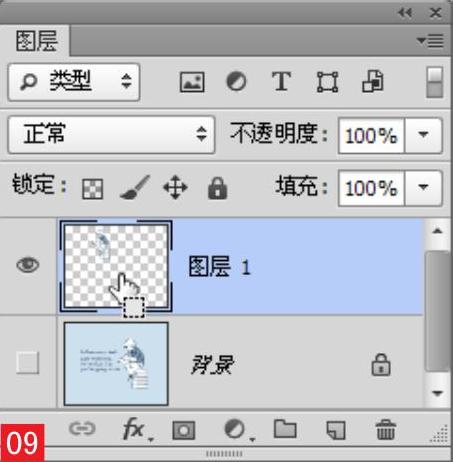Viewport: 453px width, 462px height.
Task: Open the 类型 filter type dropdown
Action: [x=74, y=82]
